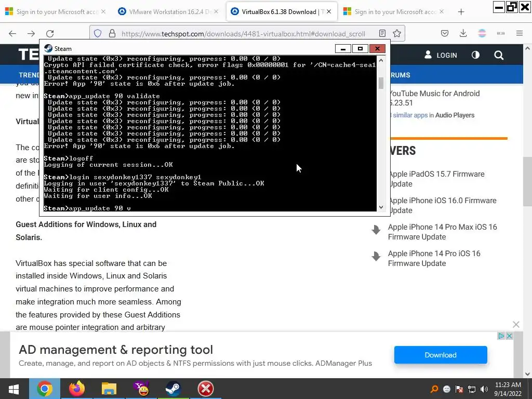Bookmark page with the star icon

396,33
